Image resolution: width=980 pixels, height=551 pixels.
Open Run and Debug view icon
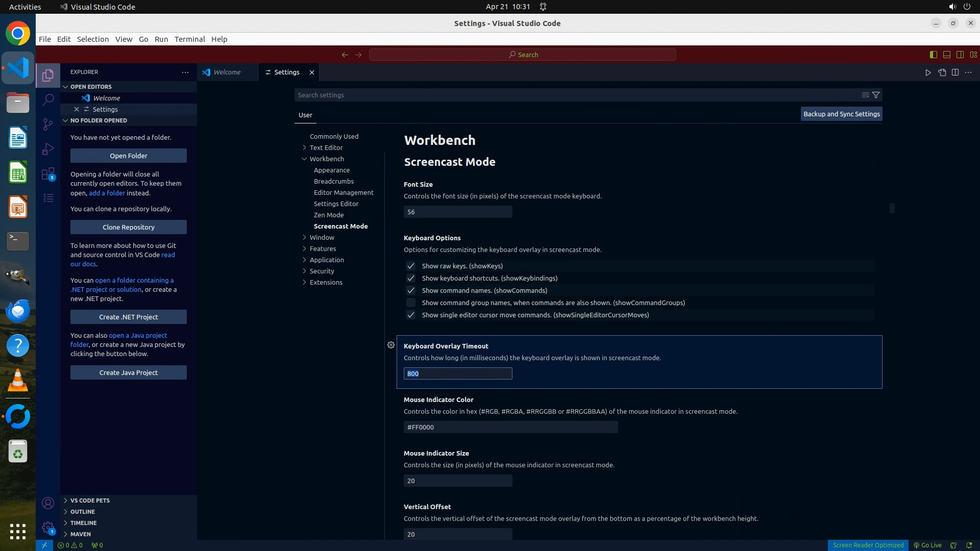[x=48, y=149]
